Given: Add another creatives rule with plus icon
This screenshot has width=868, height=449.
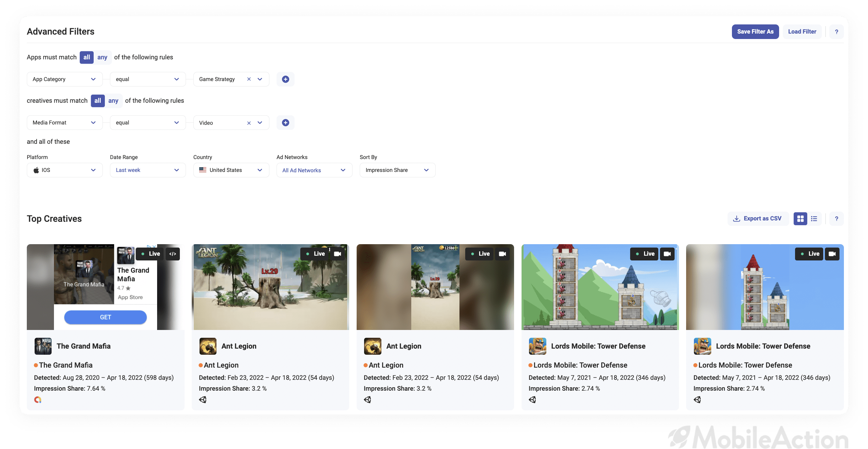Looking at the screenshot, I should tap(285, 122).
